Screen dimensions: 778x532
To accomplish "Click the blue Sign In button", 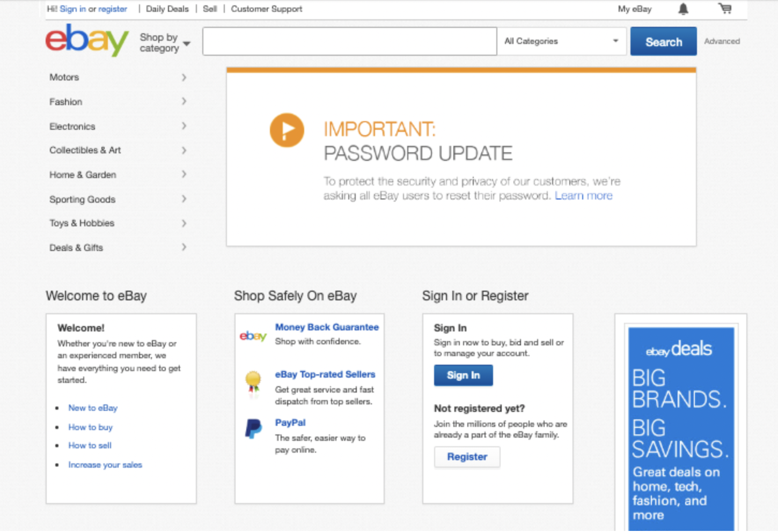I will coord(464,375).
